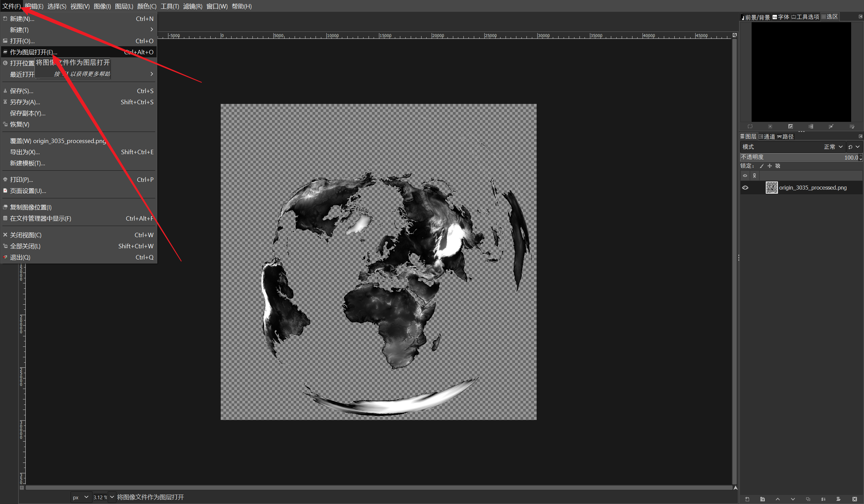Choose 覆盖(W) origin_3035_processed.png entry
Viewport: 864px width, 504px height.
[x=79, y=141]
